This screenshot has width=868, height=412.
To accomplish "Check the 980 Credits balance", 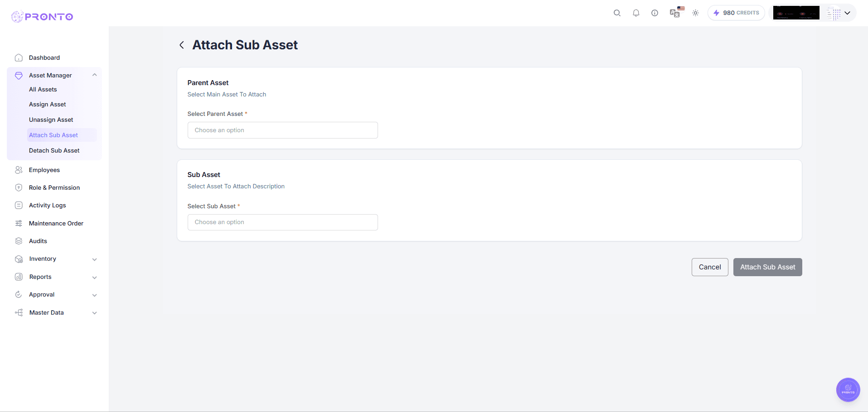I will [736, 13].
